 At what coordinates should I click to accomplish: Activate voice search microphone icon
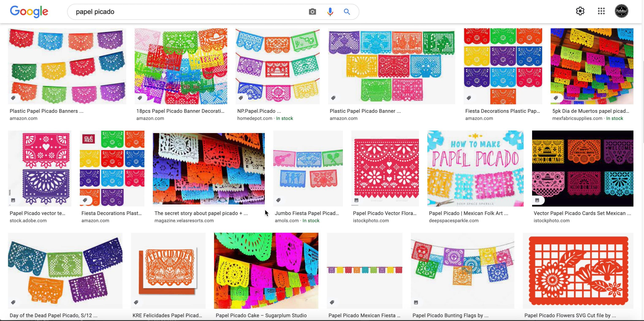pyautogui.click(x=330, y=12)
